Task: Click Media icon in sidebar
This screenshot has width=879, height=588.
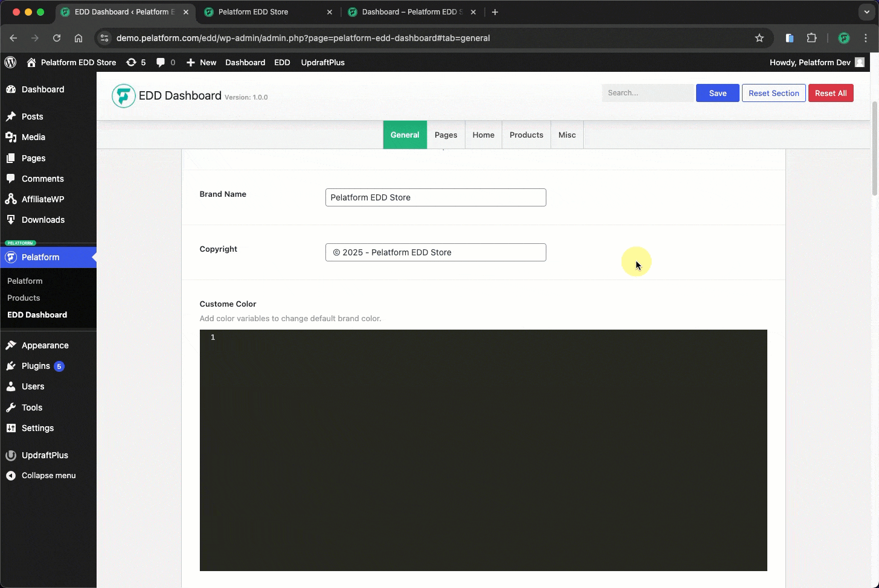Action: (x=11, y=137)
